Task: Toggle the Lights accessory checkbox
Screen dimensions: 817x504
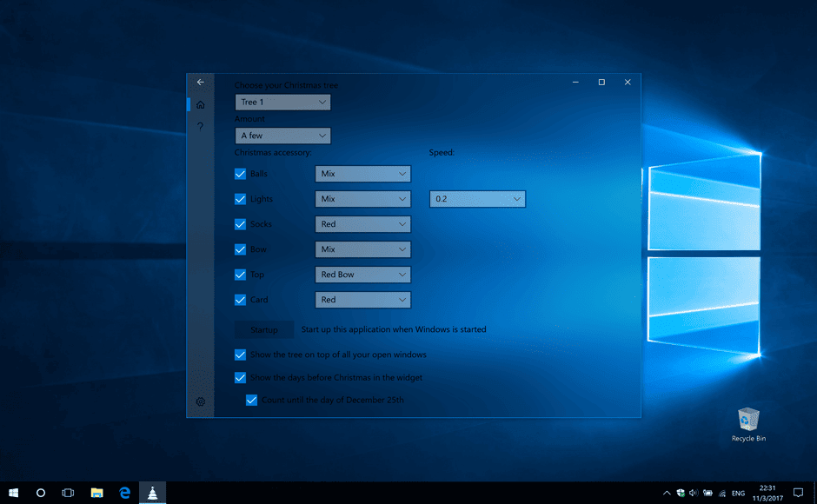Action: (240, 199)
